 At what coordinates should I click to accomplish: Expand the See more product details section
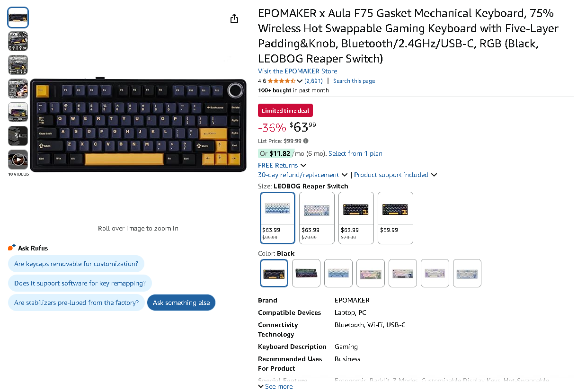click(275, 386)
